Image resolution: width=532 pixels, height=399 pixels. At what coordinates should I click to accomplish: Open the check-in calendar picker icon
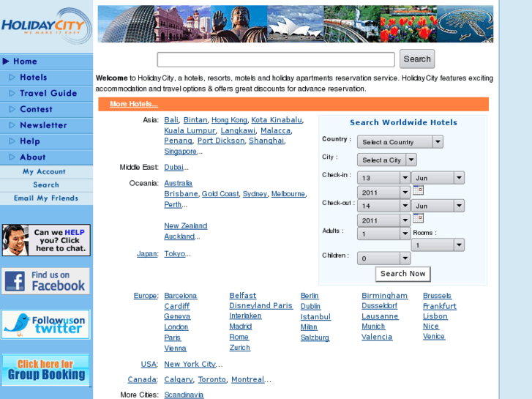pos(418,190)
